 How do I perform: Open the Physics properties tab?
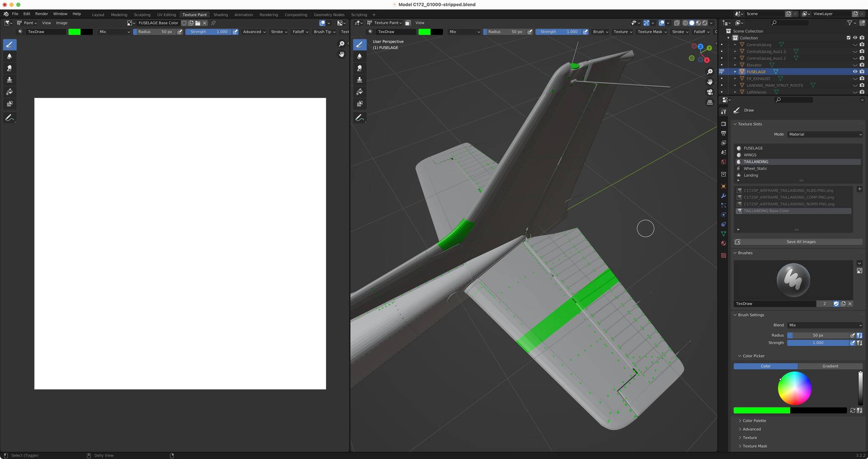[x=723, y=215]
